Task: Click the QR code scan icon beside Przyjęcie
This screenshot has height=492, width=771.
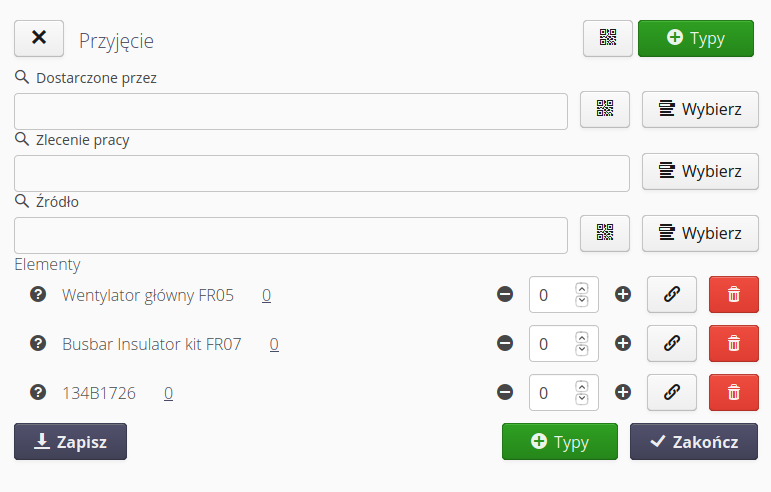Action: pyautogui.click(x=608, y=38)
